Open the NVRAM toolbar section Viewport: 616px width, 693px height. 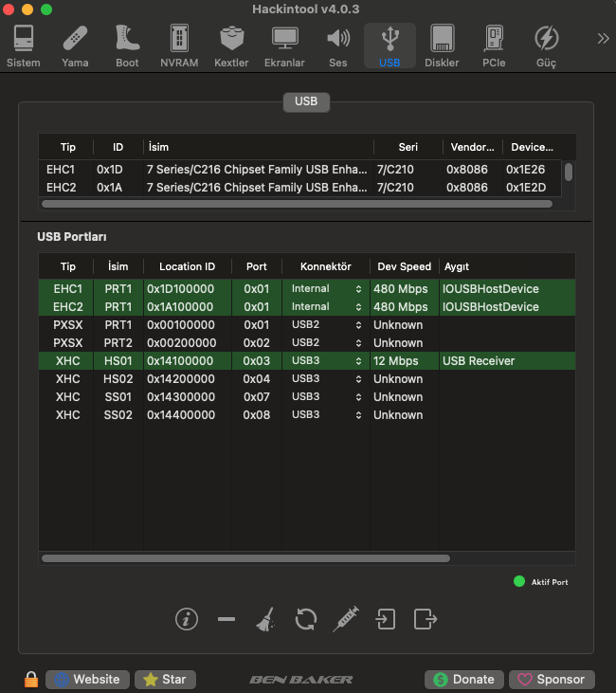click(x=178, y=46)
